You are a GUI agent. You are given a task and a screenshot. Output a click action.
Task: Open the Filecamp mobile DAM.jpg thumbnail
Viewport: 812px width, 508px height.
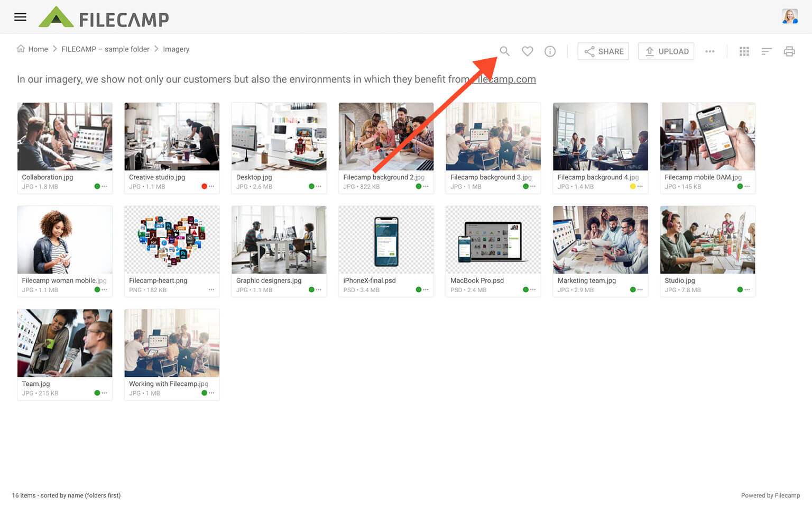pyautogui.click(x=707, y=137)
